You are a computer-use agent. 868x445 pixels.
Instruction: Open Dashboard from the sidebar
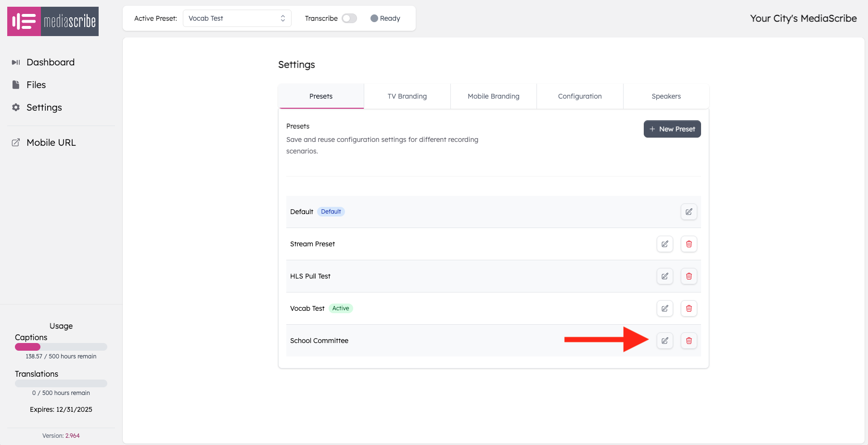pos(51,62)
